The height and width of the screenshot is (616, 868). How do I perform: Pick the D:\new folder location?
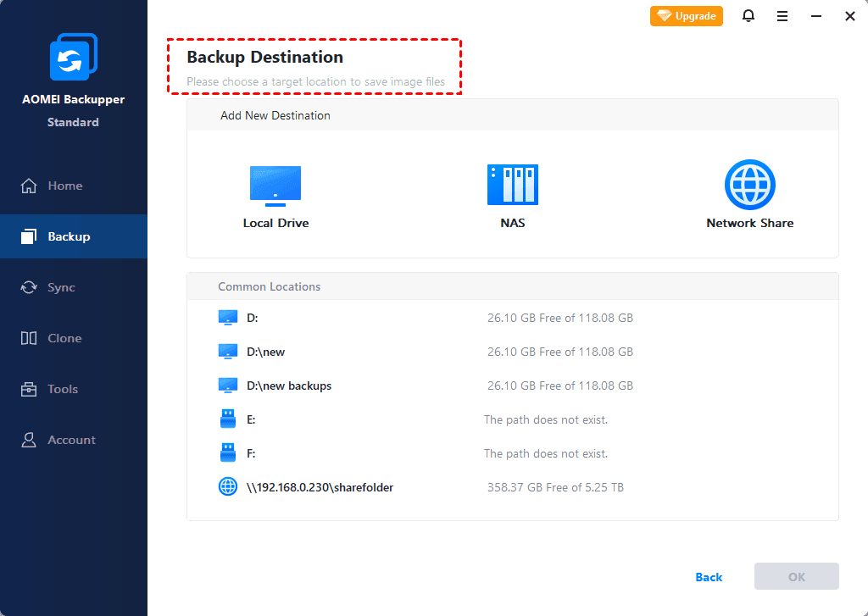coord(265,352)
